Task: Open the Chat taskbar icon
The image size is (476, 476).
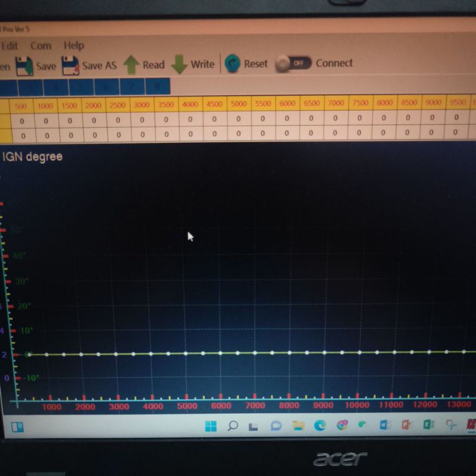Action: point(276,425)
